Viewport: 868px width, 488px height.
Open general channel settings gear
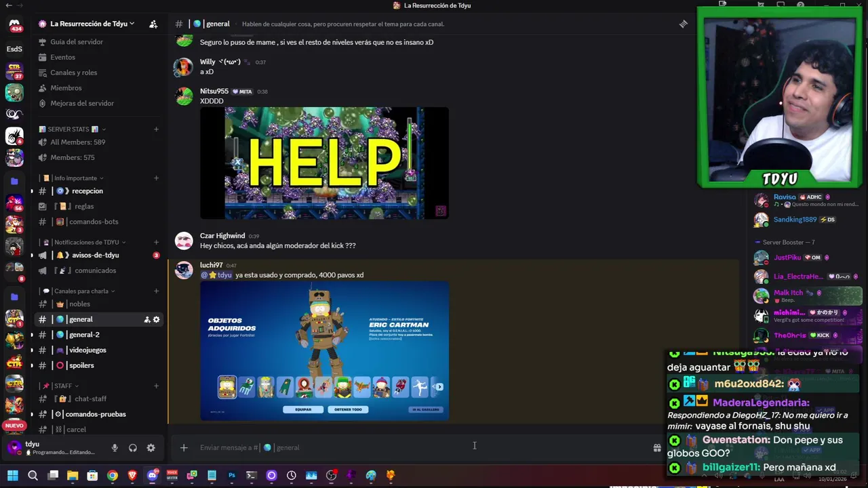tap(156, 319)
